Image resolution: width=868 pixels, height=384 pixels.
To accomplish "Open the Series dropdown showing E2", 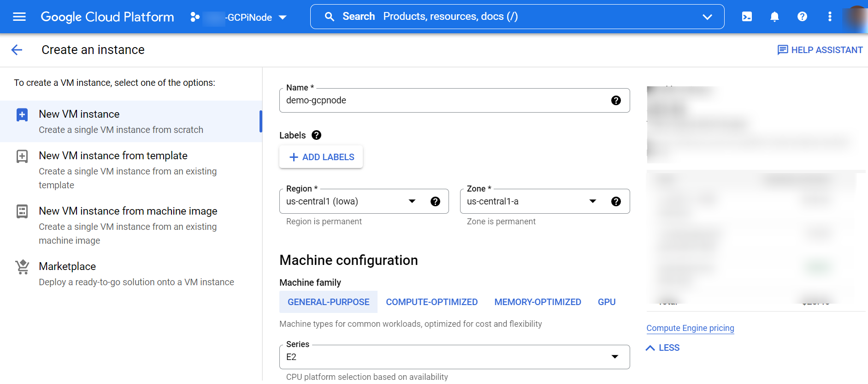I will (x=455, y=357).
